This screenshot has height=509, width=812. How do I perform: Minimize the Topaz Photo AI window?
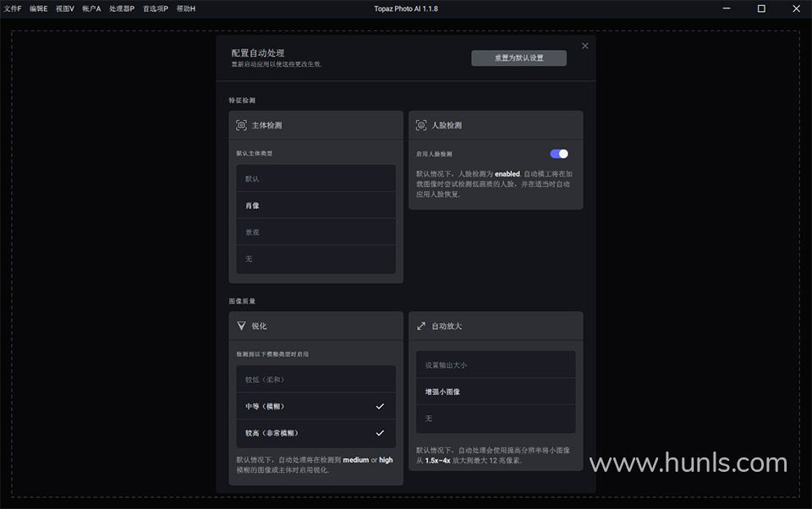(727, 8)
